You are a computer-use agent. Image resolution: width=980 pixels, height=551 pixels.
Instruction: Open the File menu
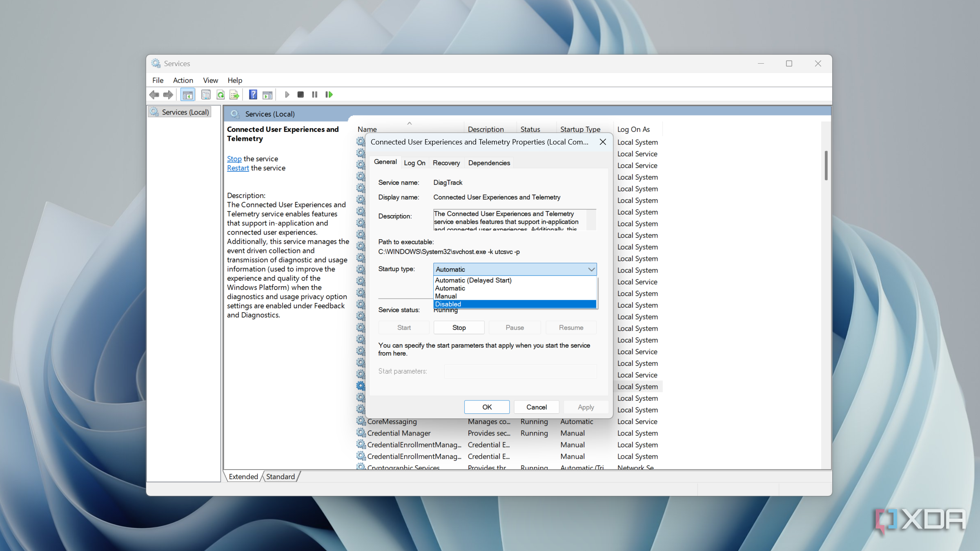pyautogui.click(x=158, y=80)
